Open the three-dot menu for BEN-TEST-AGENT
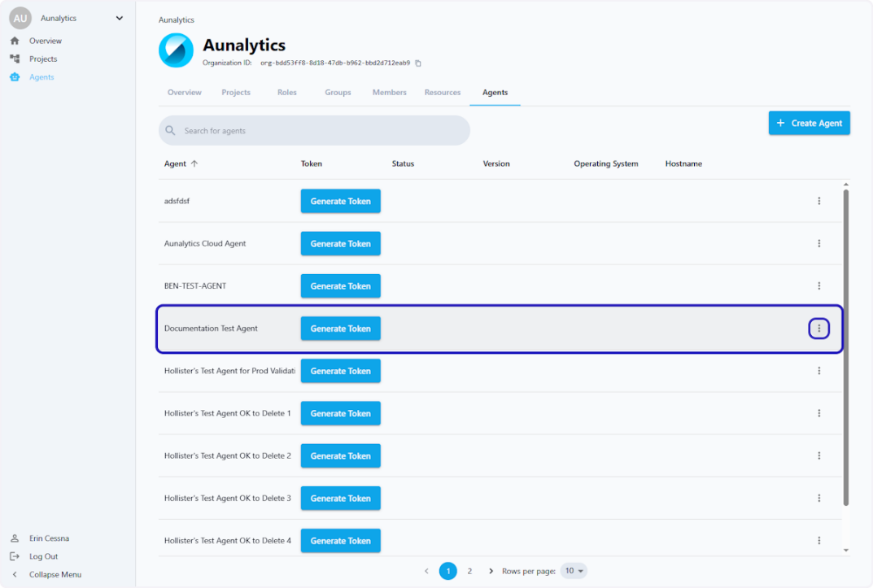This screenshot has height=588, width=873. click(819, 286)
